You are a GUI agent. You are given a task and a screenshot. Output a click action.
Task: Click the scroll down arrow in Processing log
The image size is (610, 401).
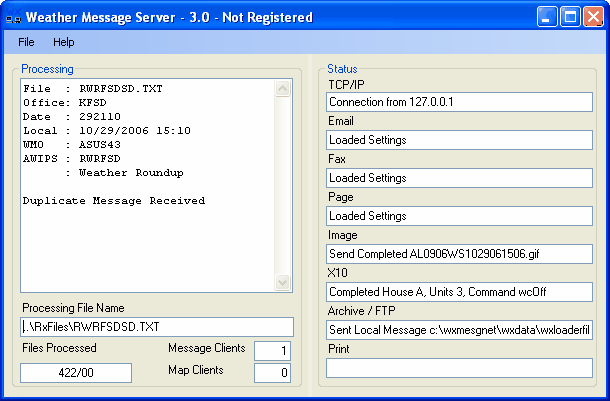(x=283, y=283)
